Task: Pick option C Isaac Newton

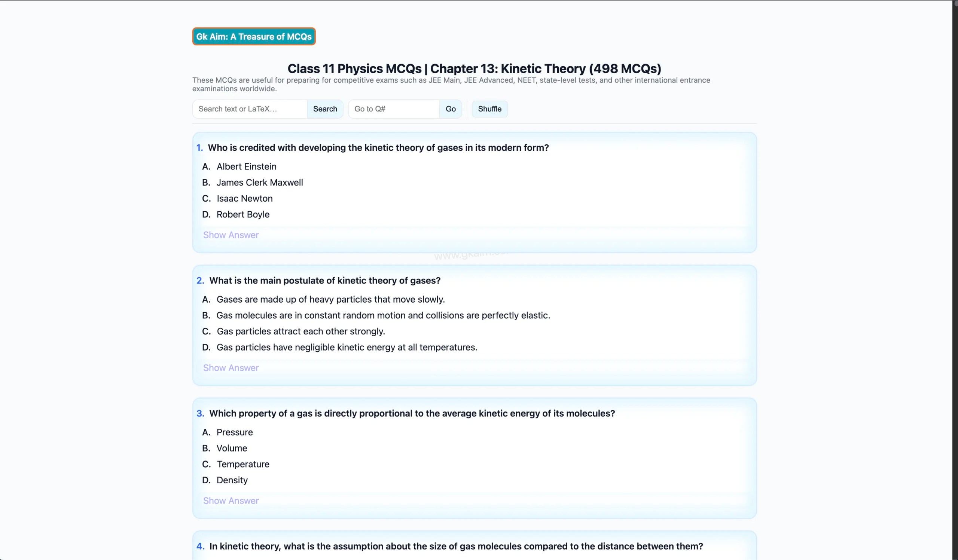Action: [x=244, y=198]
